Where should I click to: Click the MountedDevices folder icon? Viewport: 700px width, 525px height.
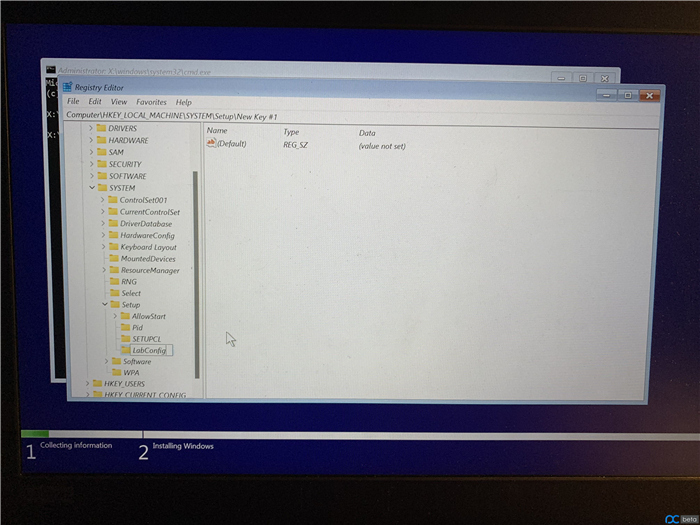click(x=114, y=258)
